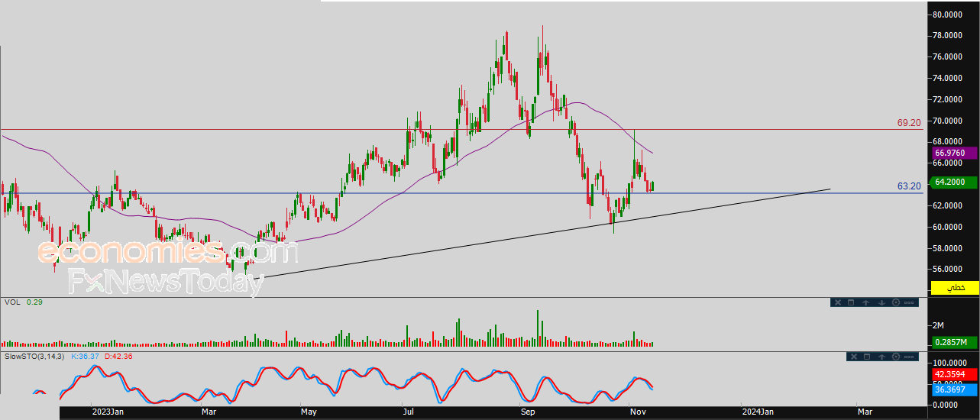Click the 76.0000 price axis label
Image resolution: width=980 pixels, height=420 pixels.
[946, 57]
